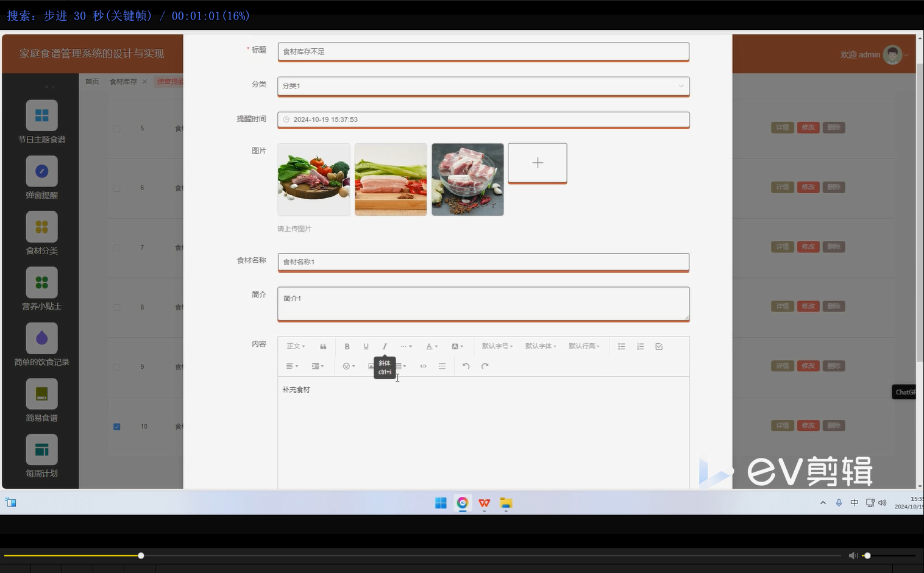The height and width of the screenshot is (573, 924).
Task: Mute the video player speaker icon
Action: click(x=853, y=555)
